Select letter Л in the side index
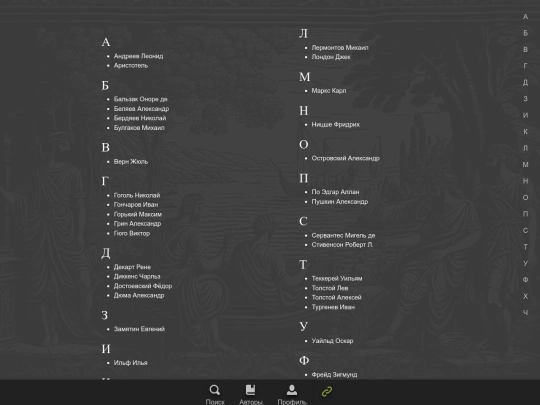The image size is (540, 405). coord(525,148)
